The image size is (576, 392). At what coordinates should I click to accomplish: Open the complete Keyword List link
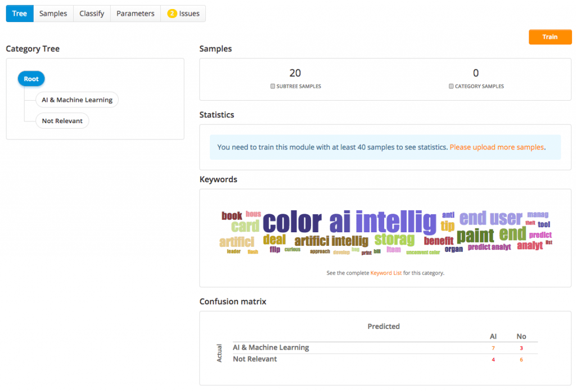386,273
